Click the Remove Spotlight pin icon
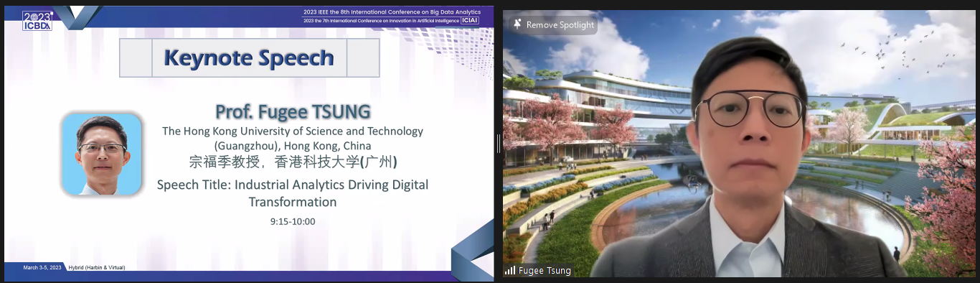980x283 pixels. click(x=517, y=24)
